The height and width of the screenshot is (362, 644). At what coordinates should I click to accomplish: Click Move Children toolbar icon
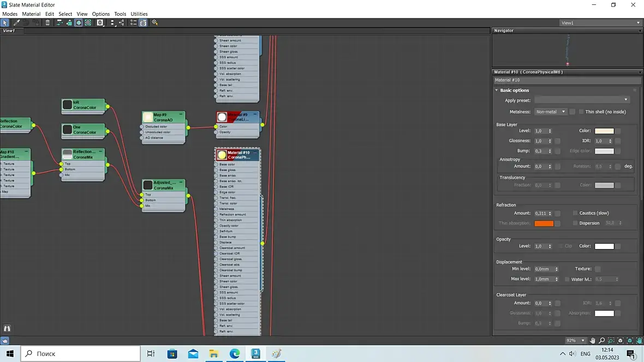[x=59, y=23]
